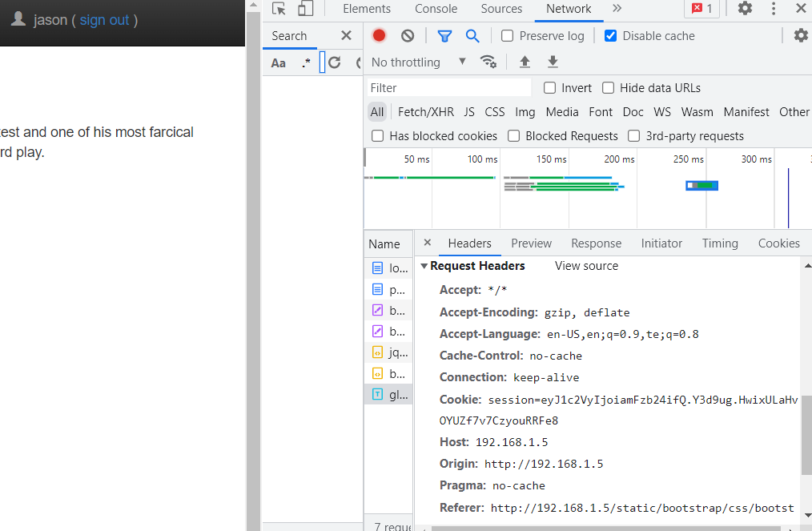The height and width of the screenshot is (531, 812).
Task: Check Has blocked cookies
Action: [377, 135]
